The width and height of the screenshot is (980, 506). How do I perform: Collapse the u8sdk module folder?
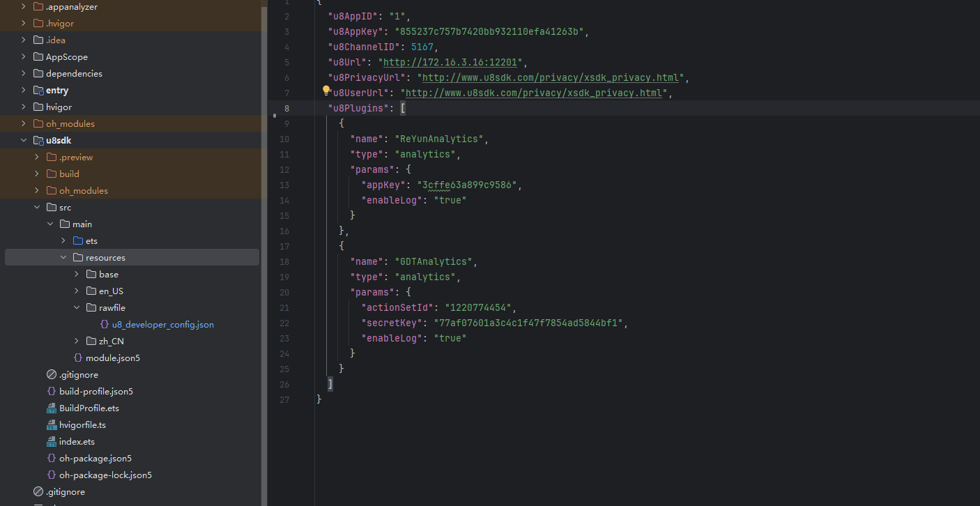point(24,141)
